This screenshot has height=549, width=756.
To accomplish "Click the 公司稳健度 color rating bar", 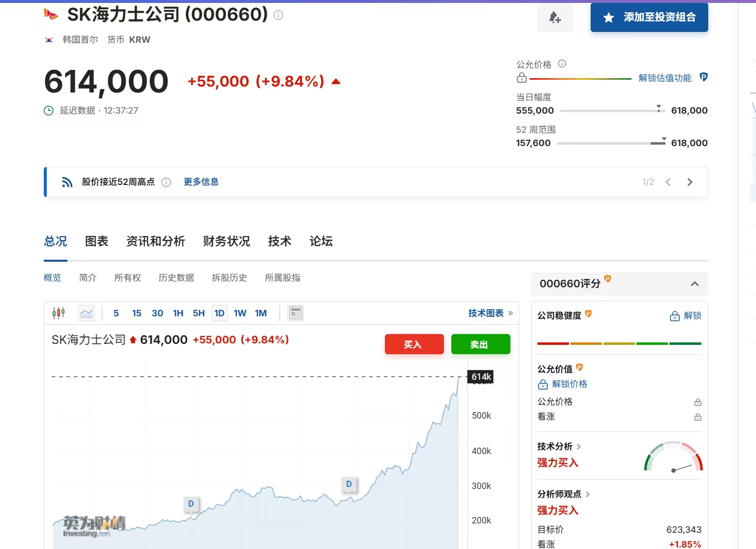I will click(x=619, y=343).
